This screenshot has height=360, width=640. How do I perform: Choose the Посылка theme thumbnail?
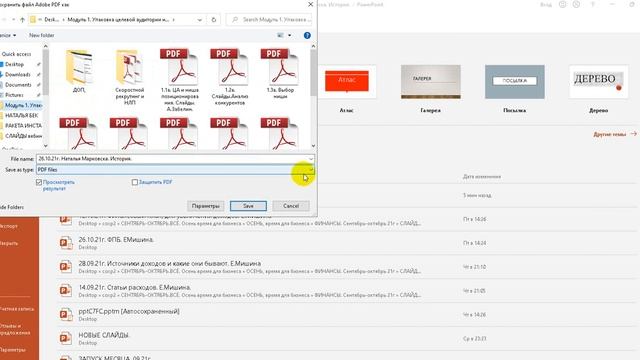tap(515, 82)
